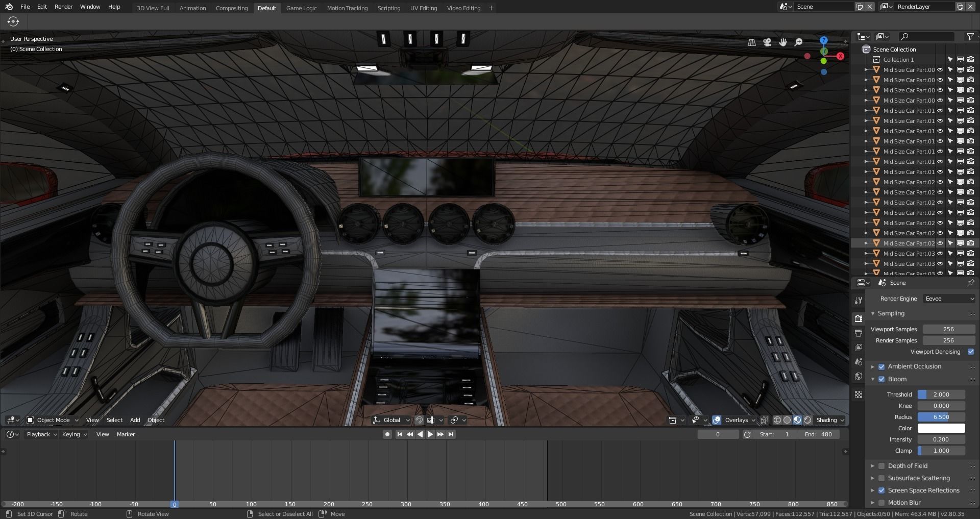
Task: Open the Object Mode dropdown
Action: (x=53, y=420)
